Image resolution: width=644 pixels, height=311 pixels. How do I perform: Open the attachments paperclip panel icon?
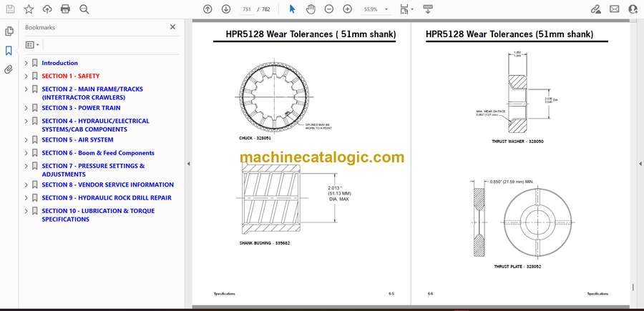coord(9,69)
